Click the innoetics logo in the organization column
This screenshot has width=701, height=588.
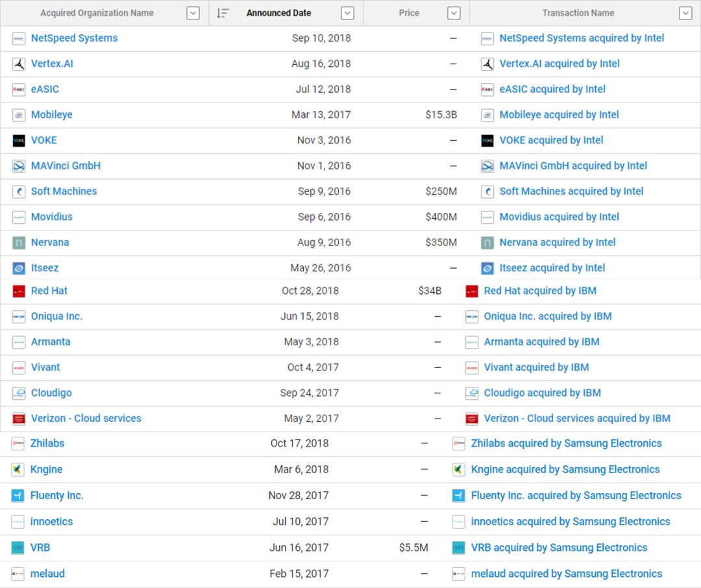pyautogui.click(x=18, y=522)
